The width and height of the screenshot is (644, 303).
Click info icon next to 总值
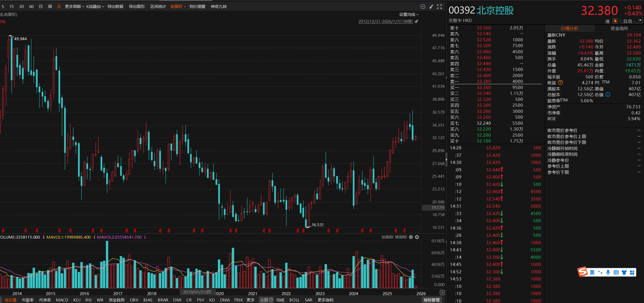point(608,95)
